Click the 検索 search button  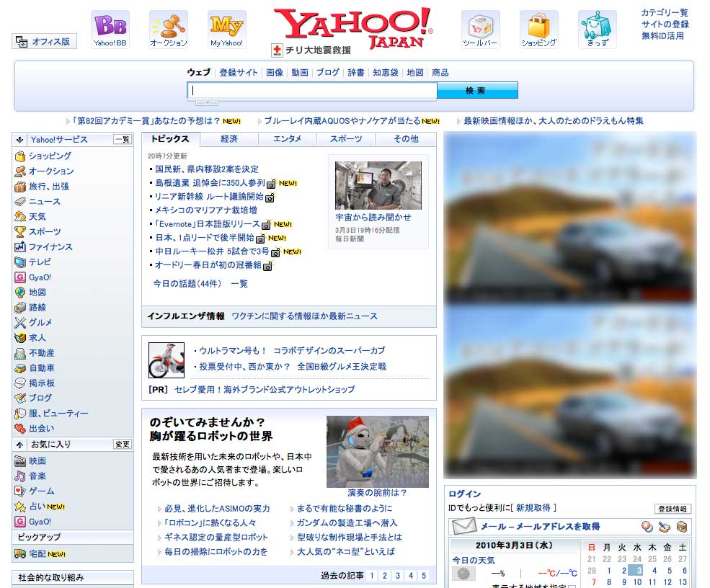click(x=477, y=91)
